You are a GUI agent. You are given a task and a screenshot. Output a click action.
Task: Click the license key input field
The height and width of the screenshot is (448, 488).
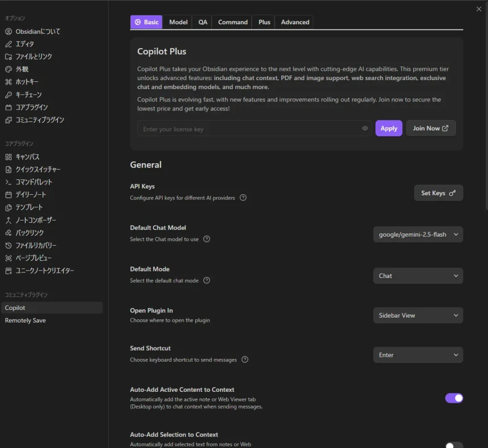248,129
